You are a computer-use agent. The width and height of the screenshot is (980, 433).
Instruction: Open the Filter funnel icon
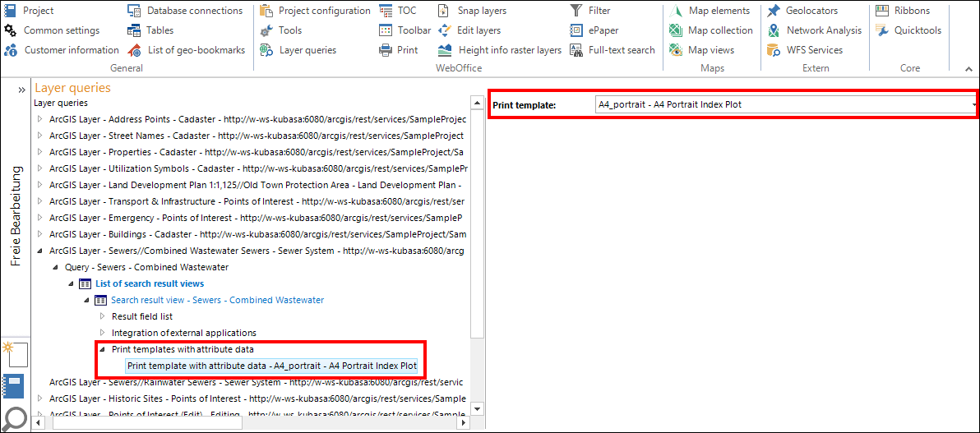click(x=576, y=11)
